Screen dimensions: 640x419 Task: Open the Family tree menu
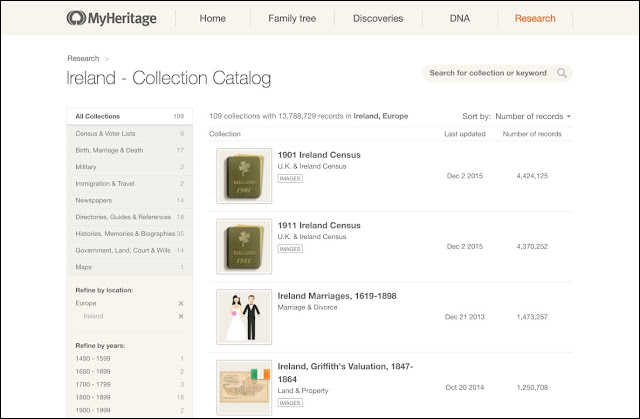pyautogui.click(x=292, y=18)
